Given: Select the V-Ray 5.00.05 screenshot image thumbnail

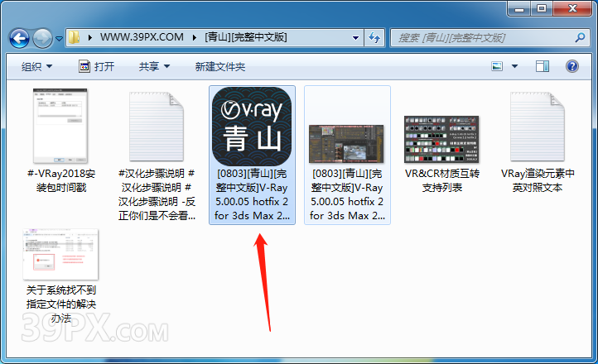Looking at the screenshot, I should click(x=346, y=144).
